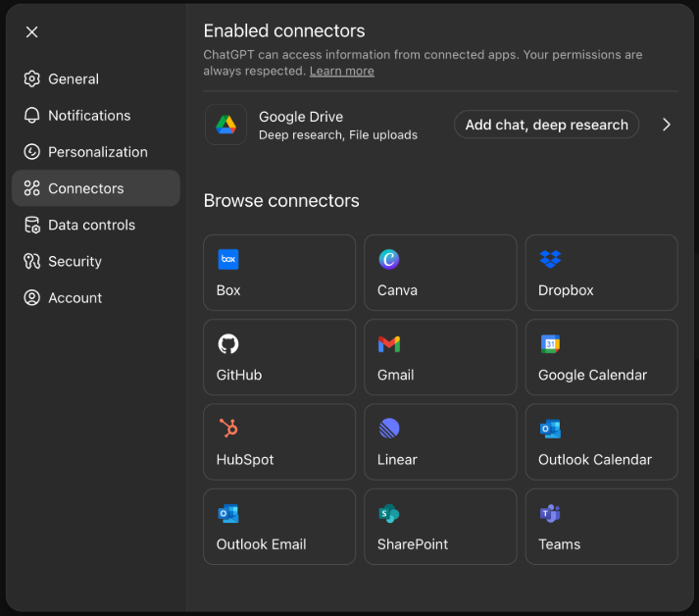Open Data controls settings
Screen dimensions: 699x616
click(x=91, y=225)
